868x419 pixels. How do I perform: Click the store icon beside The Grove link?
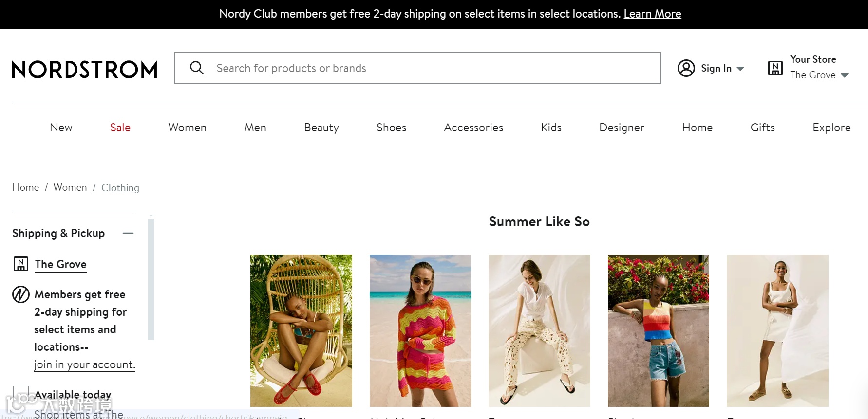(x=21, y=264)
